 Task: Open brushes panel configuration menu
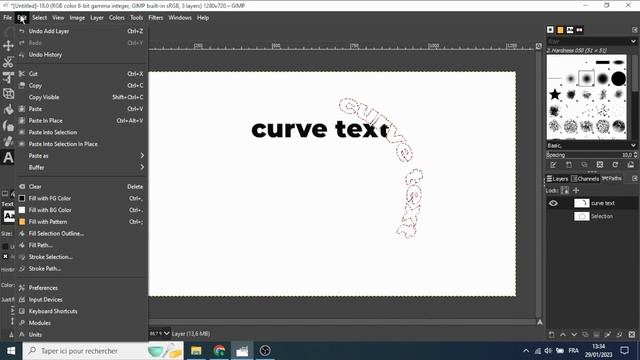tap(634, 30)
